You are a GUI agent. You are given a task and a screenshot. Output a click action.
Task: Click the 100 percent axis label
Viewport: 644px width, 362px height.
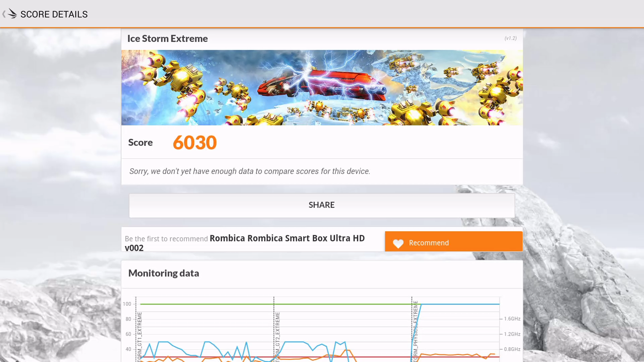127,304
